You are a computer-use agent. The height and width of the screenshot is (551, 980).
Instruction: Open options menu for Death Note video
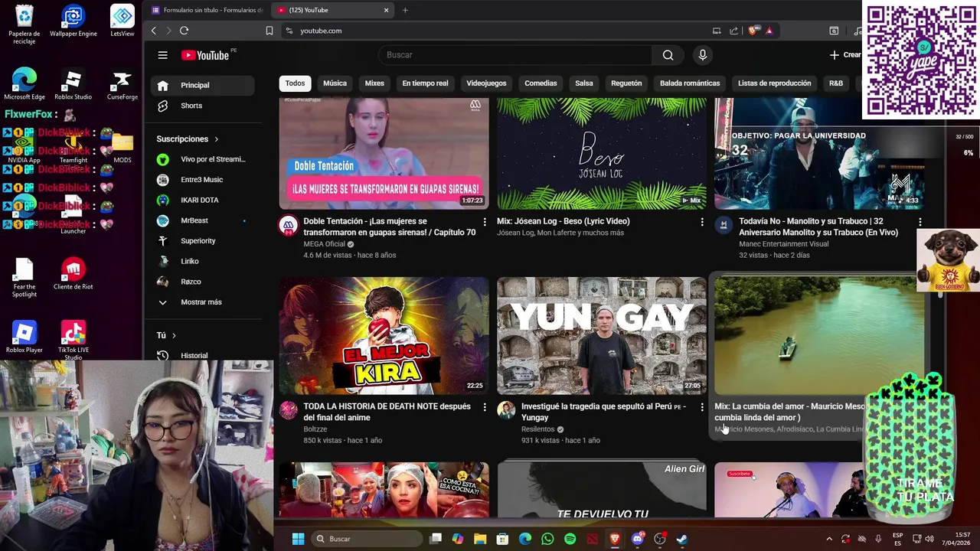tap(484, 407)
